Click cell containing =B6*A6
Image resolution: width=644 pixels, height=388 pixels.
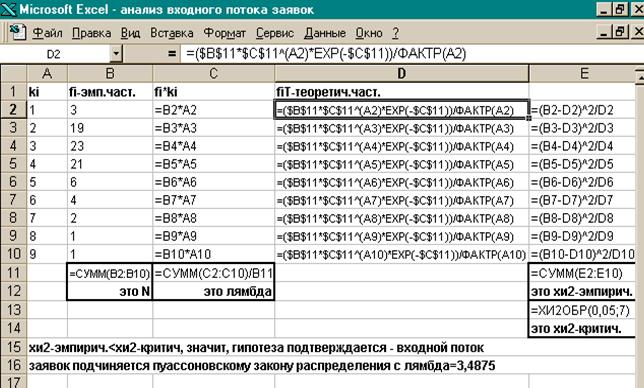(x=213, y=182)
